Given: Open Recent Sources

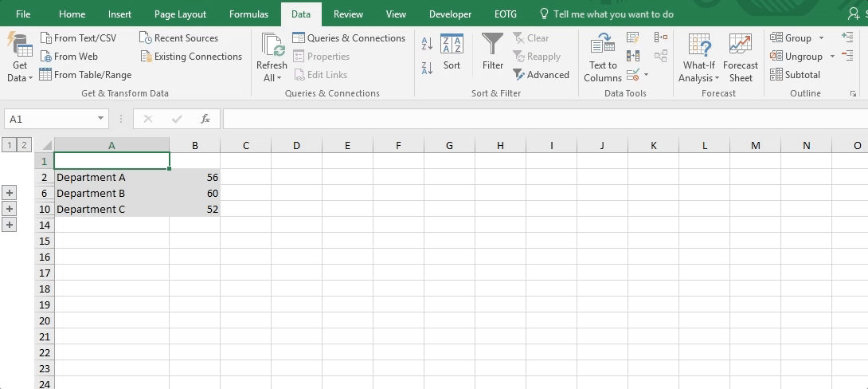Looking at the screenshot, I should [178, 38].
